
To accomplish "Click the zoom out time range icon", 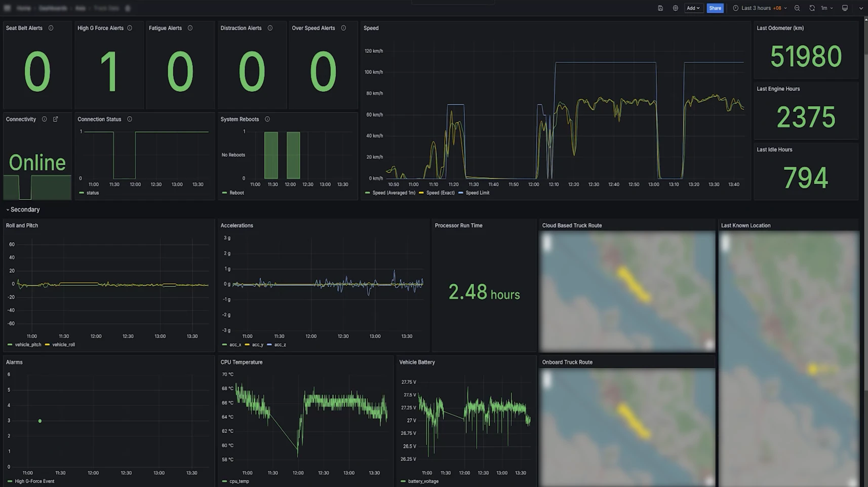I will point(797,8).
